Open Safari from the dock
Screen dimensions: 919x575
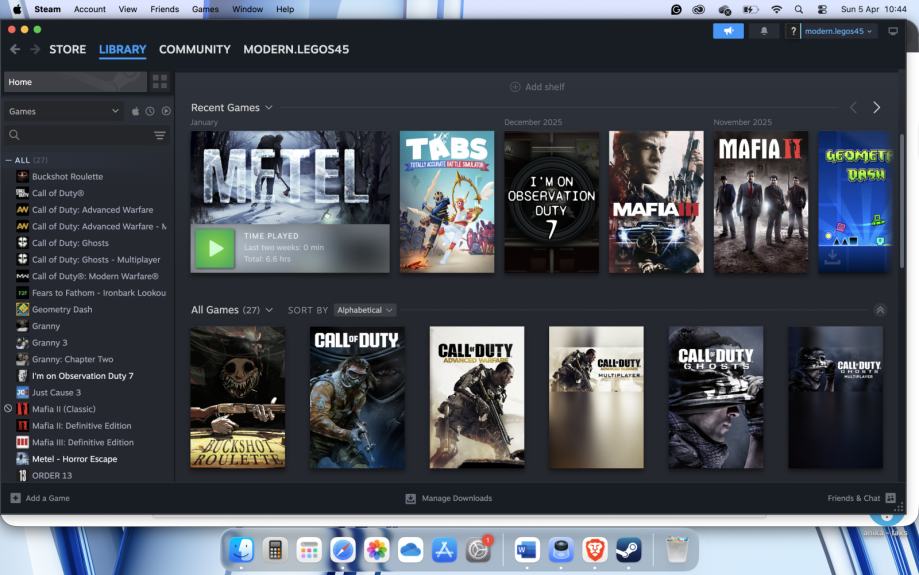pyautogui.click(x=343, y=550)
